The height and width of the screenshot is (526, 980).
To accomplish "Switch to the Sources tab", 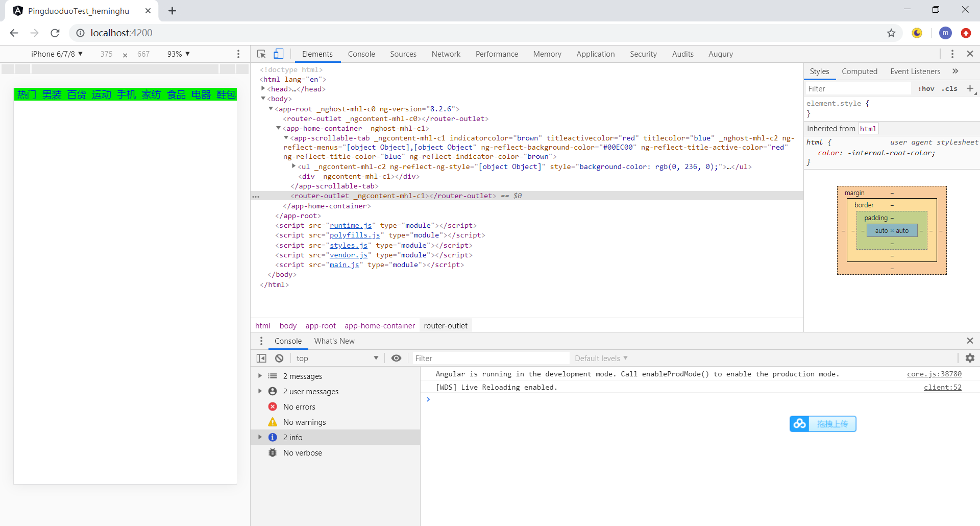I will point(403,54).
